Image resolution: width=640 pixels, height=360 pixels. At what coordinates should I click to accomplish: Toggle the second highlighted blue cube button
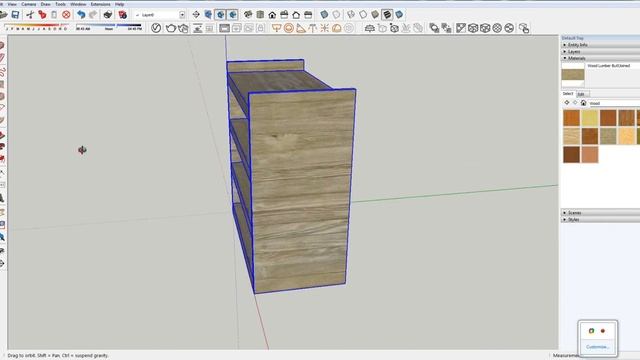click(233, 15)
